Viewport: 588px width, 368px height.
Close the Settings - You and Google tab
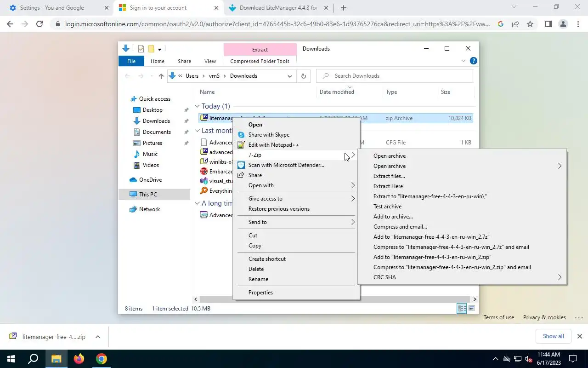pos(107,8)
